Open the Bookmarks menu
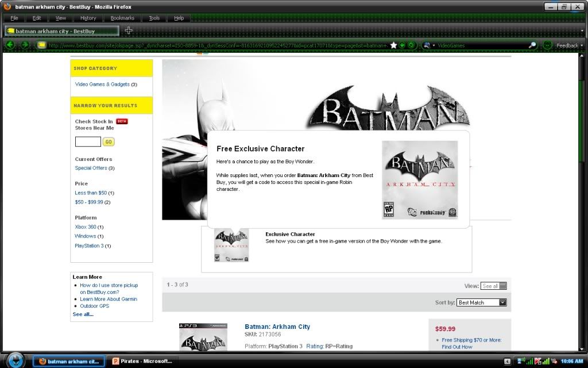This screenshot has width=588, height=368. pos(122,18)
